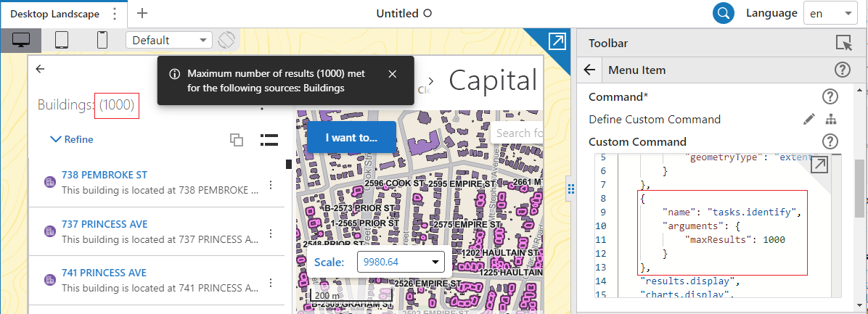Open 737 PRINCESS AVE result
Viewport: 868px width, 314px height.
(105, 224)
